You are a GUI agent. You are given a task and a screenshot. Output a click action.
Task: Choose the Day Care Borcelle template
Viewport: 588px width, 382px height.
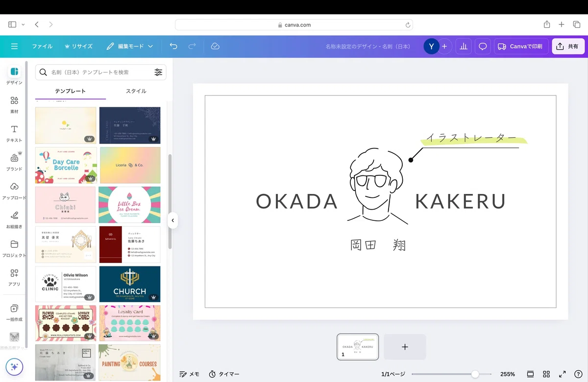point(66,165)
